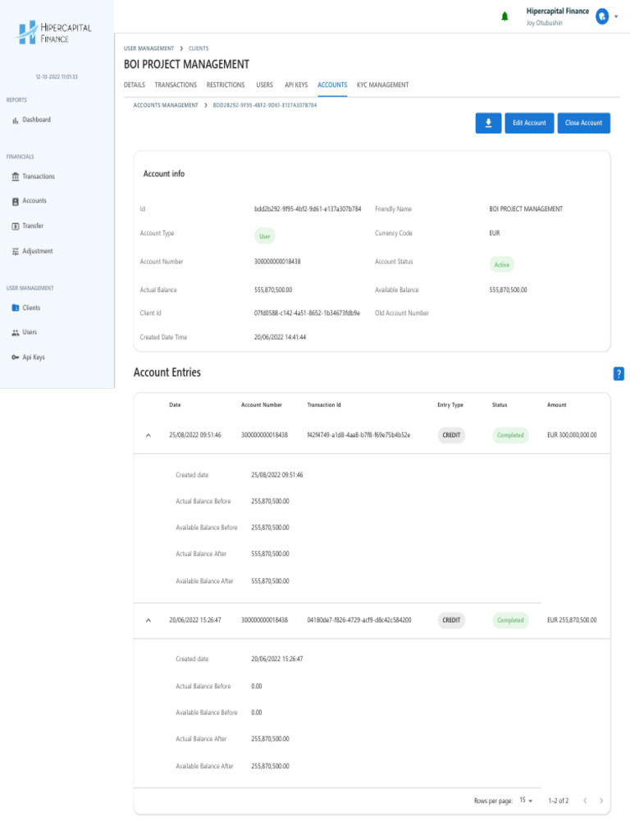This screenshot has width=630, height=840.
Task: Click the Close Account button
Action: click(x=583, y=123)
